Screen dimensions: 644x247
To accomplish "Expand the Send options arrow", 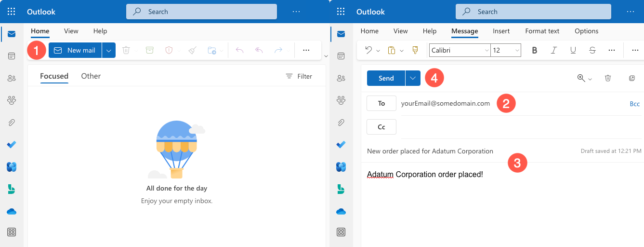I will pos(413,78).
